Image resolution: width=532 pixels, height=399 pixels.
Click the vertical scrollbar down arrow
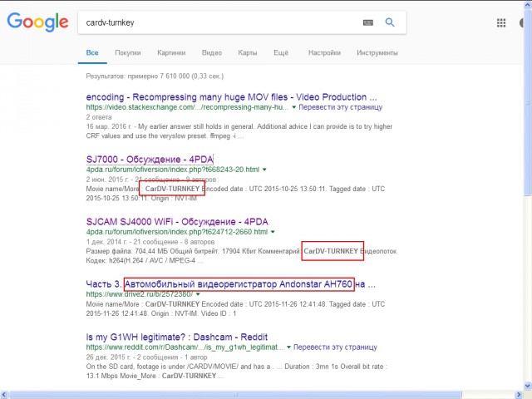click(528, 386)
